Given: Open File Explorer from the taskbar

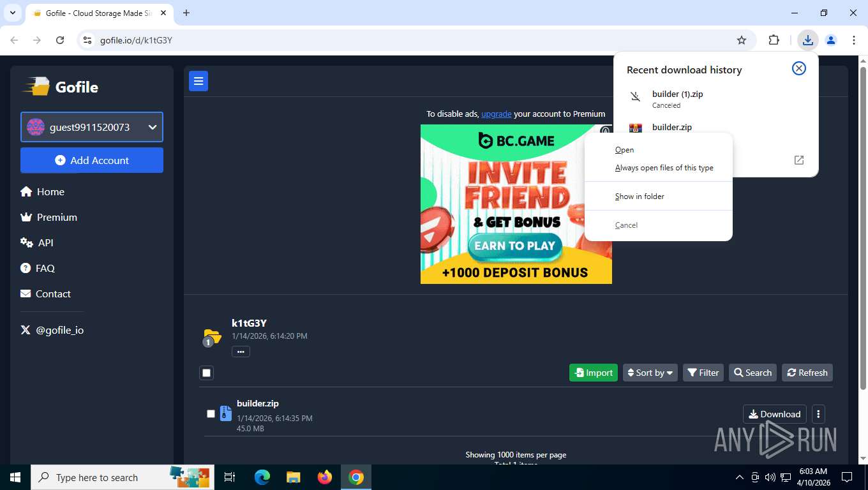Looking at the screenshot, I should click(294, 477).
